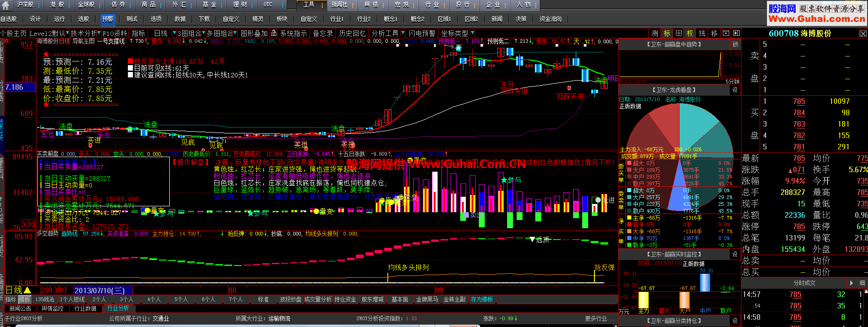Image resolution: width=868 pixels, height=327 pixels.
Task: Click the 移 move chart icon
Action: pos(714,33)
